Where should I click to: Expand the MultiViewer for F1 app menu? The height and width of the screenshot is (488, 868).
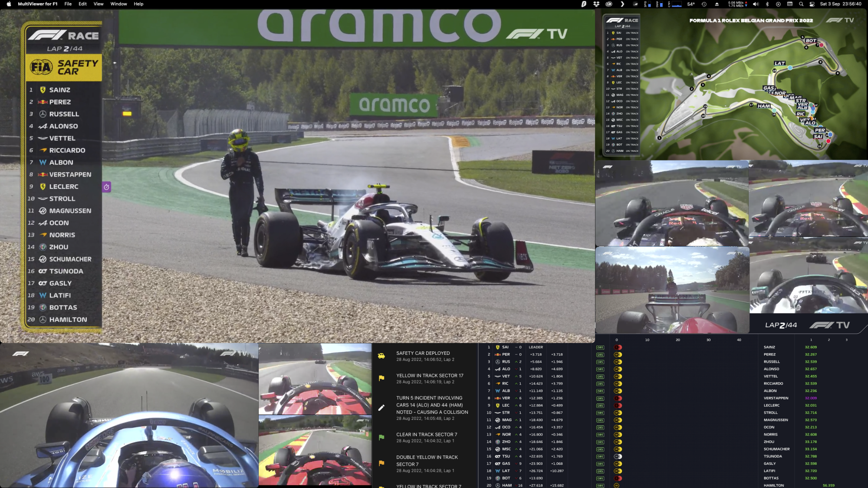click(38, 4)
